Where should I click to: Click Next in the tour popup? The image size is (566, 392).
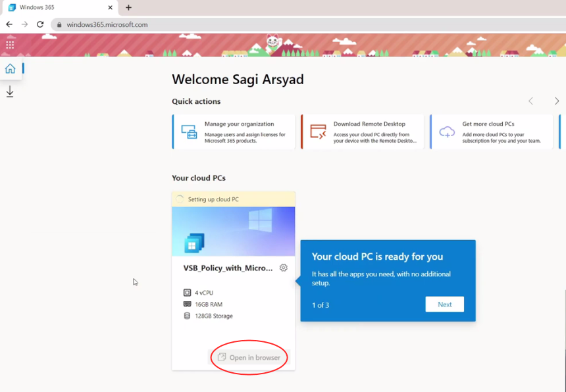(x=445, y=305)
